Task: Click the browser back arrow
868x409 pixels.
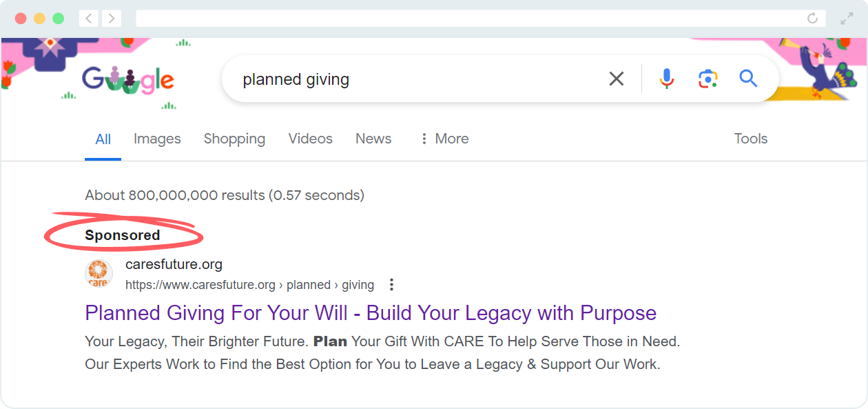Action: (88, 18)
